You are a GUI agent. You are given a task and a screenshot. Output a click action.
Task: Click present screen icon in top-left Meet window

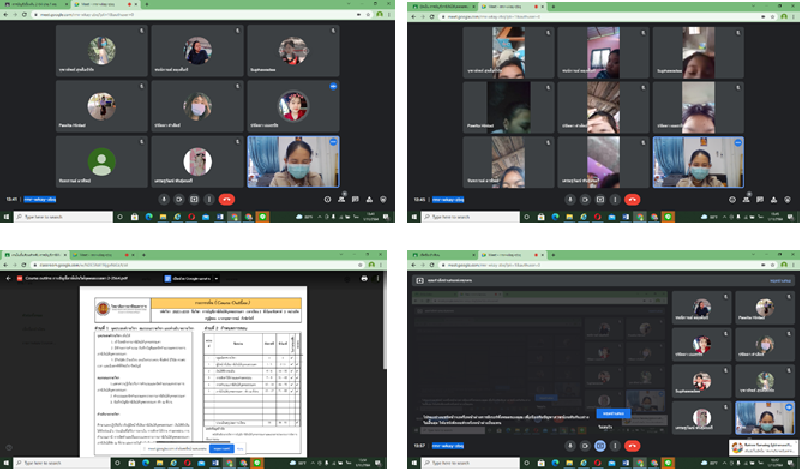point(194,199)
